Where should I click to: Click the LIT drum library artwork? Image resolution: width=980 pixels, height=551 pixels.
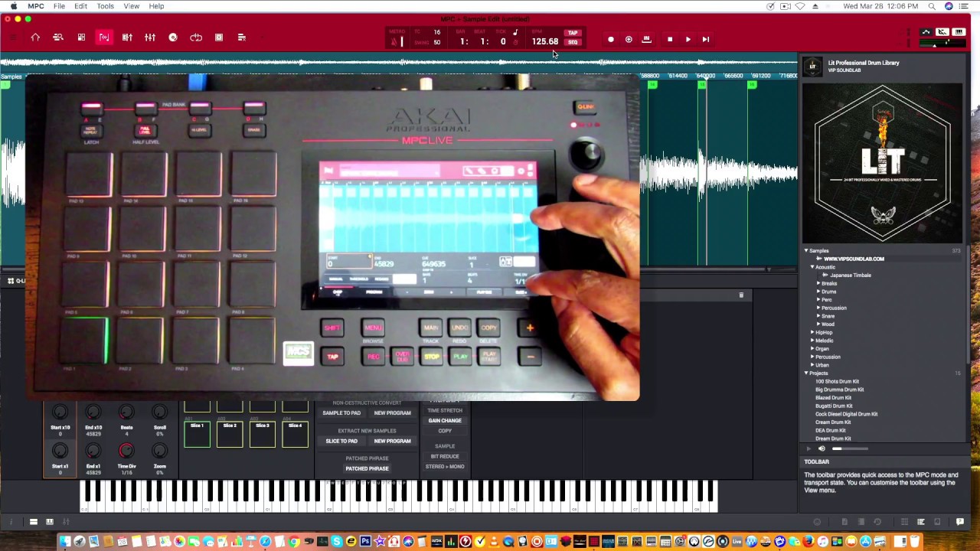click(x=883, y=163)
